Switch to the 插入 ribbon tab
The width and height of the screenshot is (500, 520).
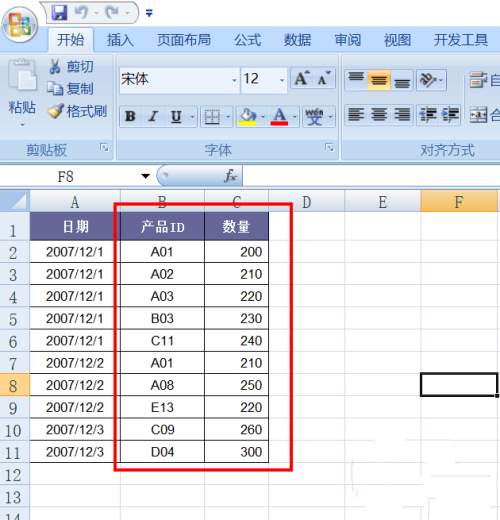tap(120, 40)
